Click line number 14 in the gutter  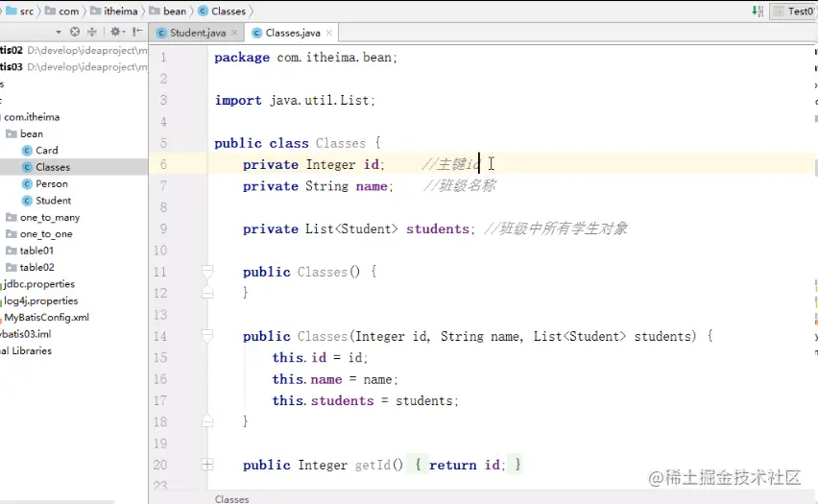click(x=160, y=336)
